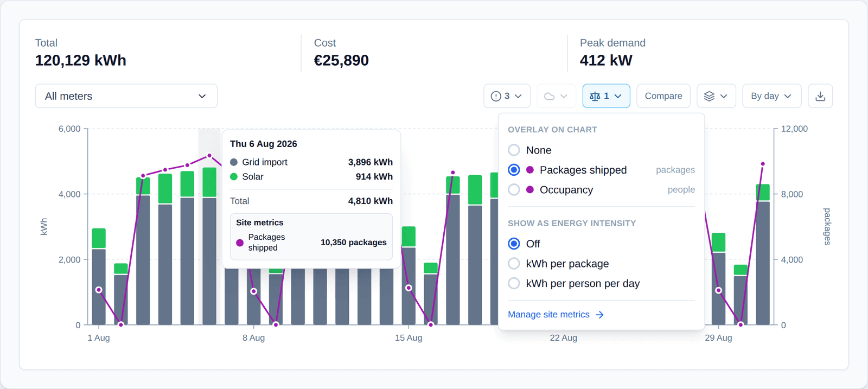This screenshot has height=389, width=868.
Task: Download the chart data via export icon
Action: pyautogui.click(x=820, y=96)
